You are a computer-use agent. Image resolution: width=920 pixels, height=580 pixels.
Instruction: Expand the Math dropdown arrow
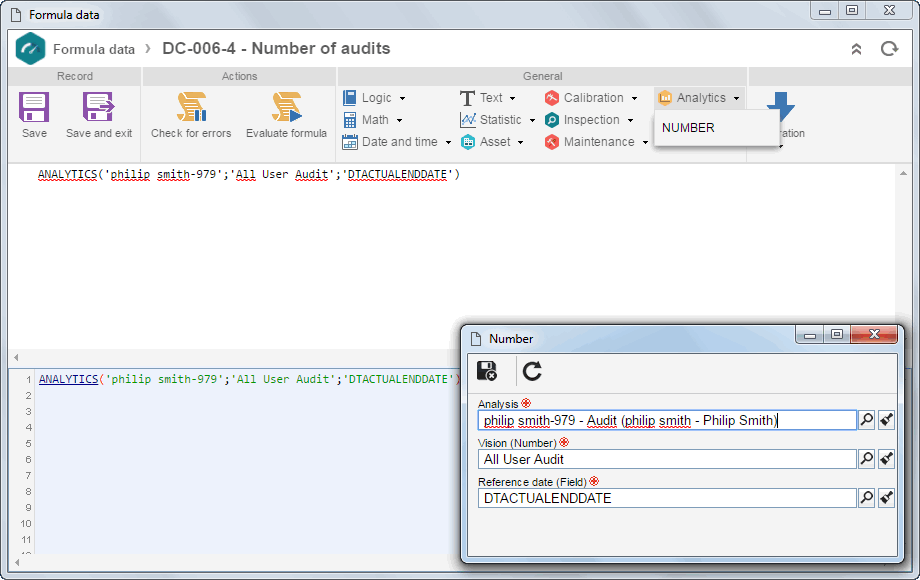[400, 121]
